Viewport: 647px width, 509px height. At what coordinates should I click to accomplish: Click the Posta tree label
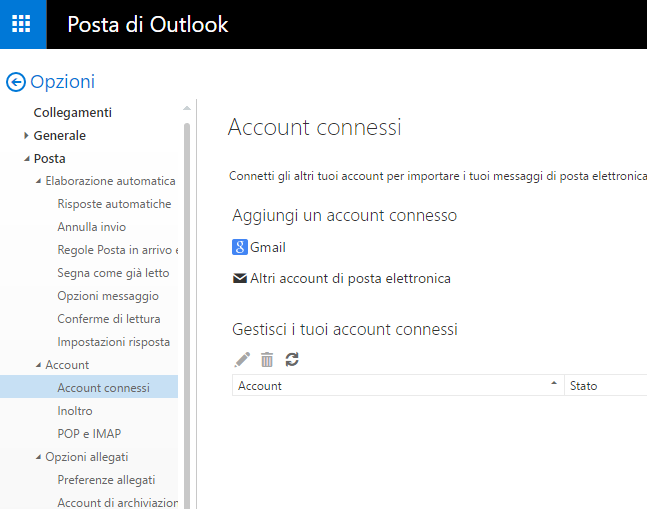(50, 159)
